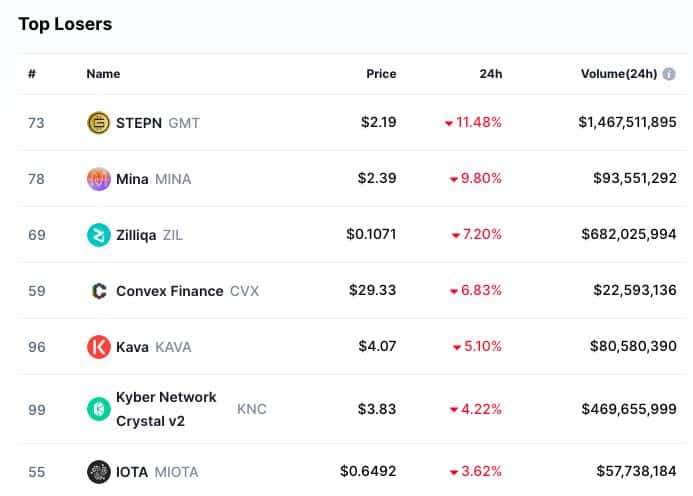693x496 pixels.
Task: Sort table by Price column header
Action: (381, 74)
